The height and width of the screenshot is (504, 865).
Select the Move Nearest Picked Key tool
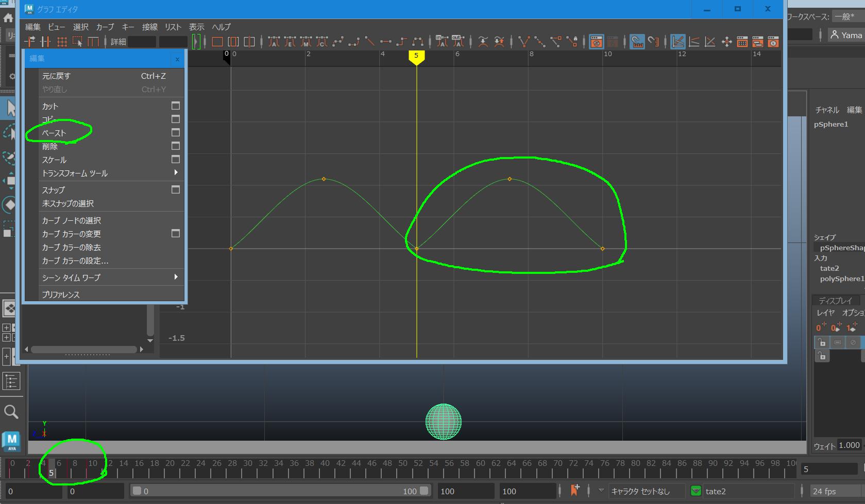tap(30, 42)
